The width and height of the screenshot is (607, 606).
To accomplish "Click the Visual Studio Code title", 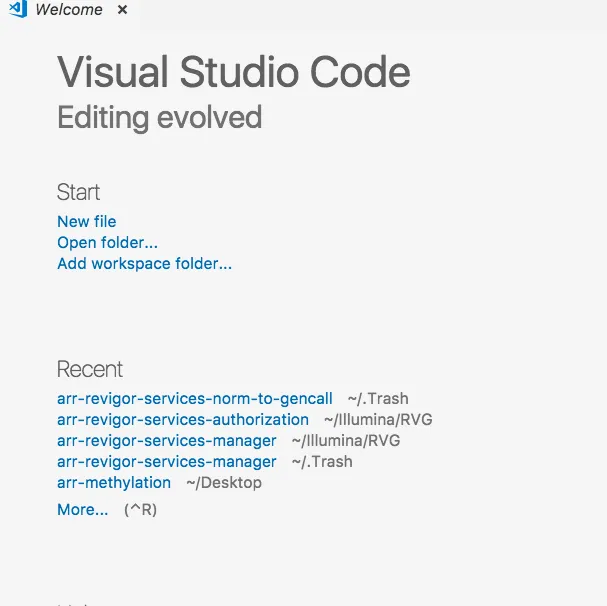I will (x=234, y=72).
